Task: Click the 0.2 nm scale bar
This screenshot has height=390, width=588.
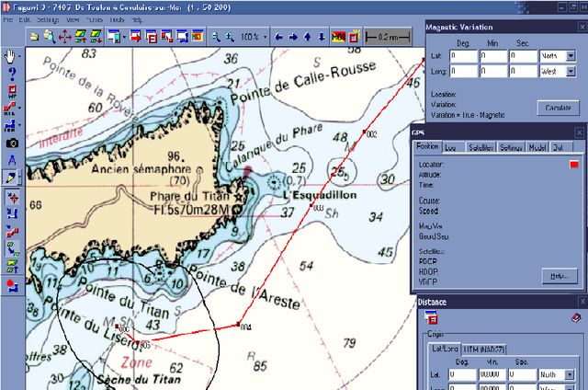Action: pyautogui.click(x=388, y=37)
